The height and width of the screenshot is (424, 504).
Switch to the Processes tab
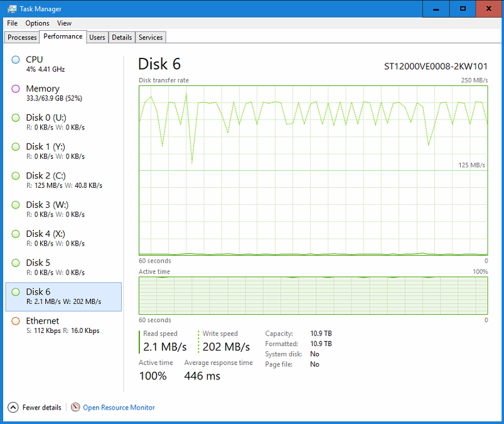coord(22,37)
